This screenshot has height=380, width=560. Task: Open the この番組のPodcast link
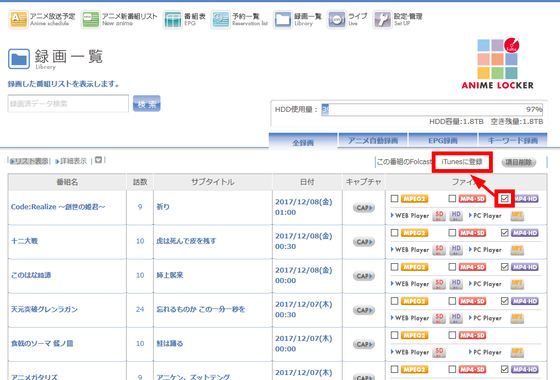[404, 162]
